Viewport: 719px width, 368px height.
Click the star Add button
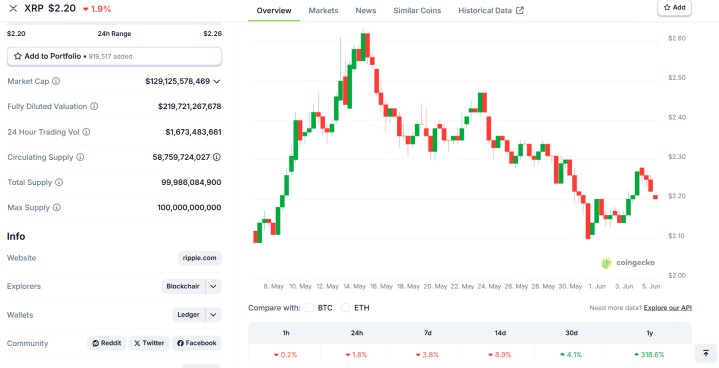(x=675, y=8)
